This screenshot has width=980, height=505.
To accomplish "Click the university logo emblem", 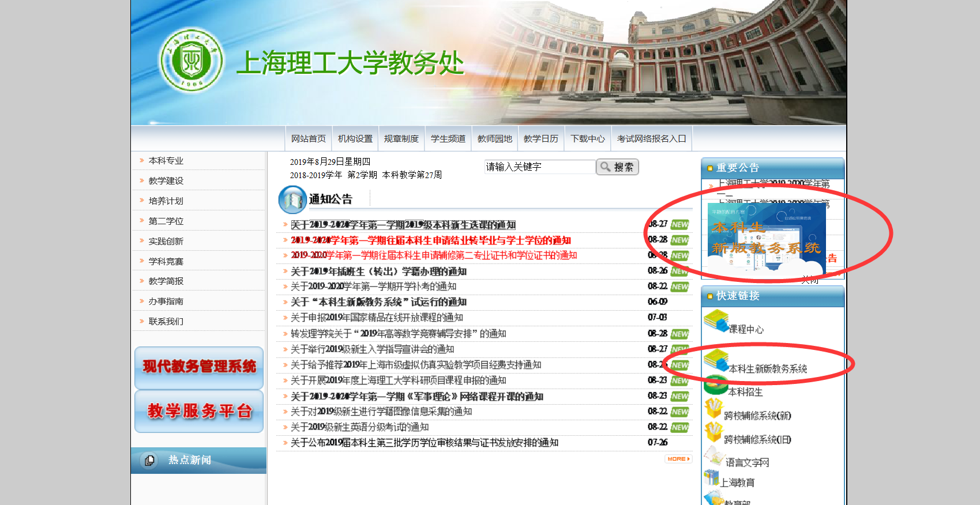I will pos(192,60).
